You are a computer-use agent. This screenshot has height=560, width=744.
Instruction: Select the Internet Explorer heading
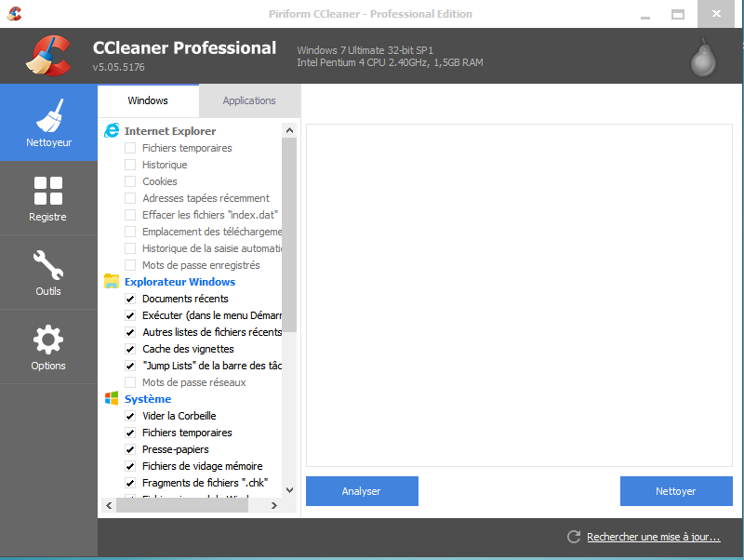170,131
